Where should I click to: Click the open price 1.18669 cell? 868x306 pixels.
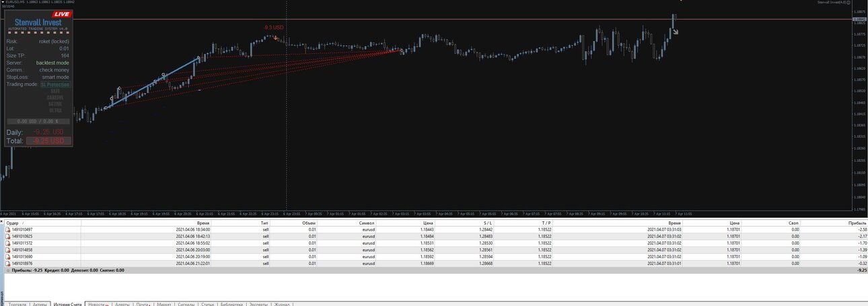(427, 263)
